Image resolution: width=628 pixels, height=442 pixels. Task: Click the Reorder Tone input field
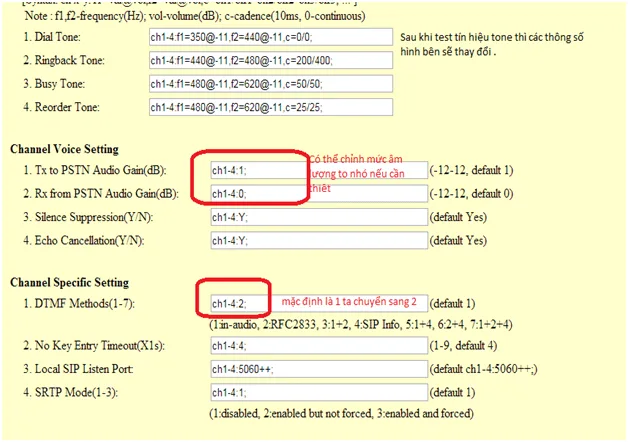coord(271,107)
